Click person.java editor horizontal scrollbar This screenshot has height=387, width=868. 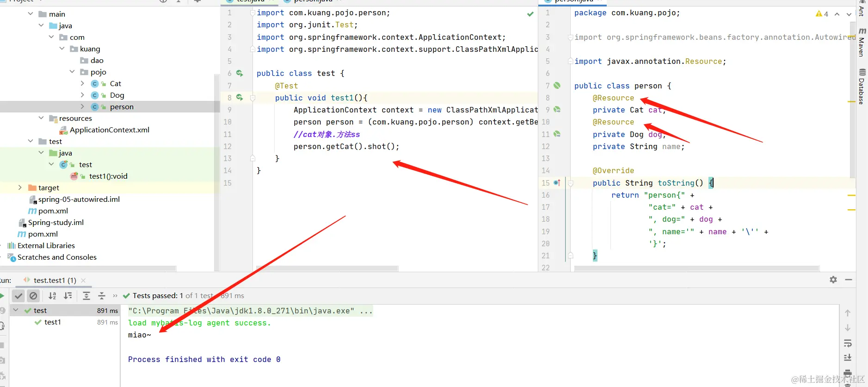point(696,268)
